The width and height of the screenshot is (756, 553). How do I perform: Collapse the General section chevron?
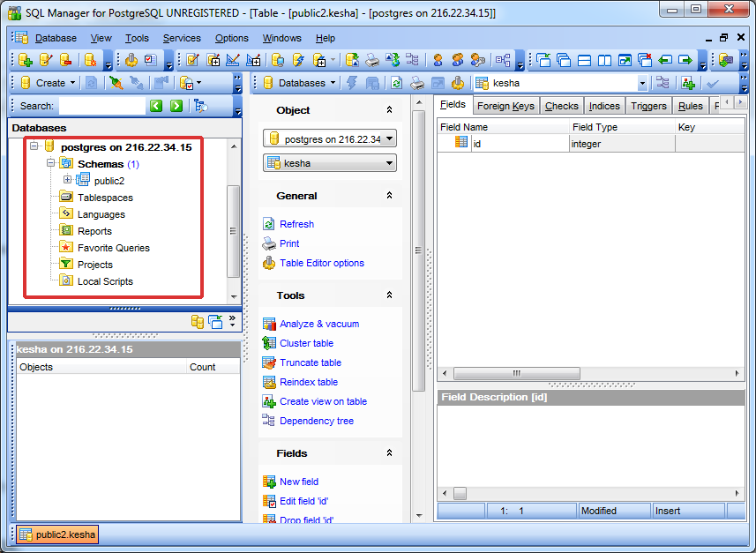[x=389, y=195]
